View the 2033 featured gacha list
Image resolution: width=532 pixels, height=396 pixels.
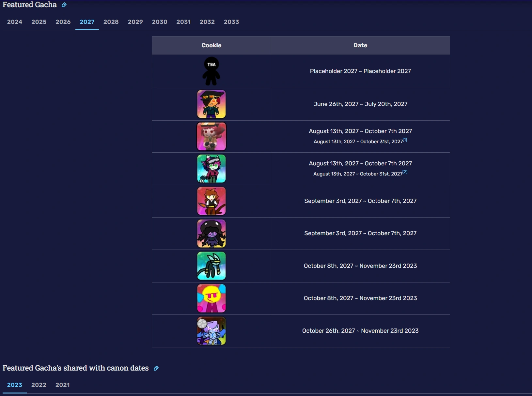pos(231,22)
